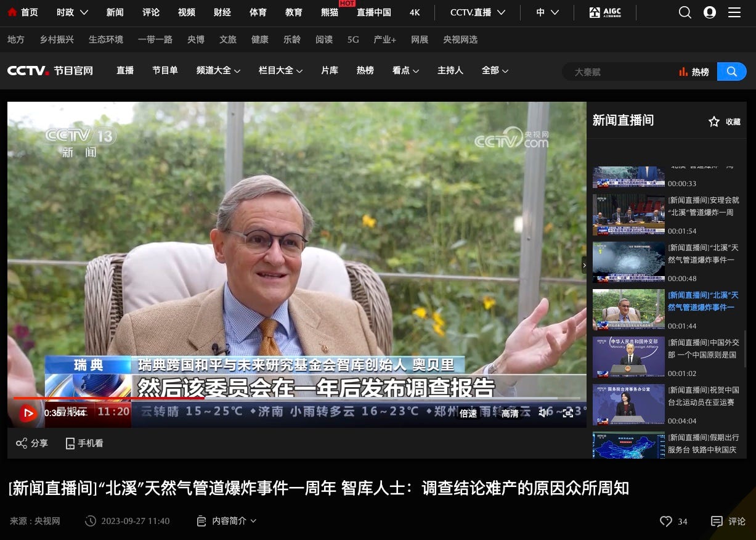Click the 央视网 source text
Screen dimensions: 756x540
47,522
